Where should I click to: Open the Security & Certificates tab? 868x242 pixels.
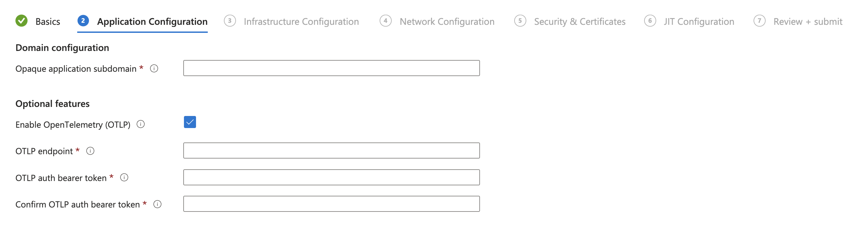(x=580, y=21)
